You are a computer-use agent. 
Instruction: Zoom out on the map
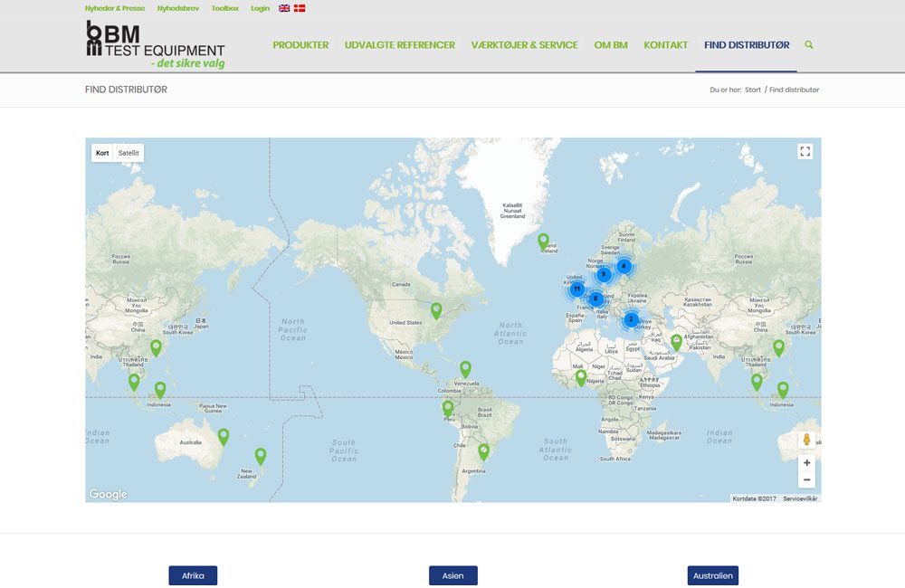coord(806,479)
